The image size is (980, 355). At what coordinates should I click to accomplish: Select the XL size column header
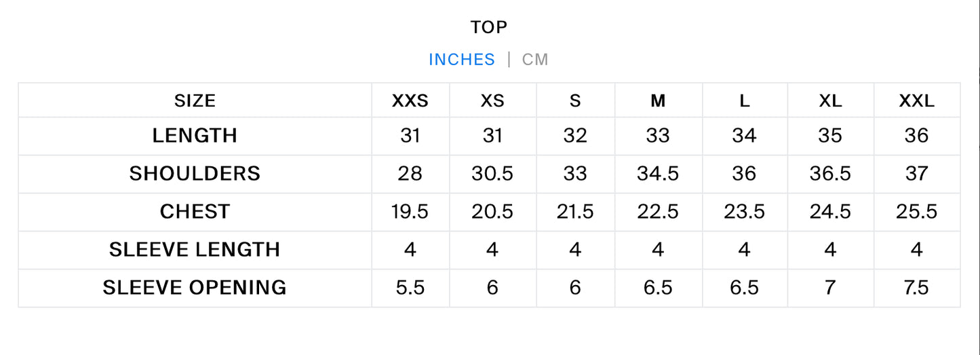(x=830, y=101)
